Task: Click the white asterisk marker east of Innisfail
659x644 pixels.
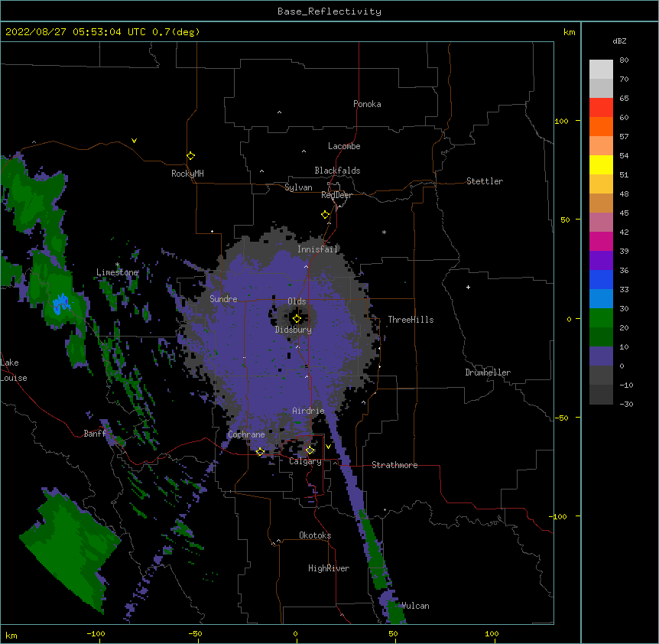Action: tap(384, 232)
